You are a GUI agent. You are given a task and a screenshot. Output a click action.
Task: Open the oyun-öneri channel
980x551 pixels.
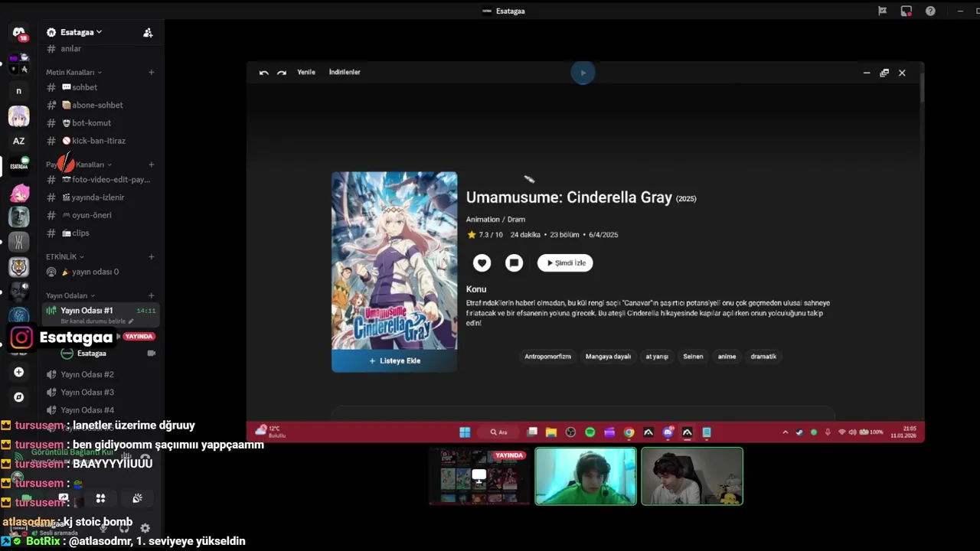pyautogui.click(x=100, y=215)
